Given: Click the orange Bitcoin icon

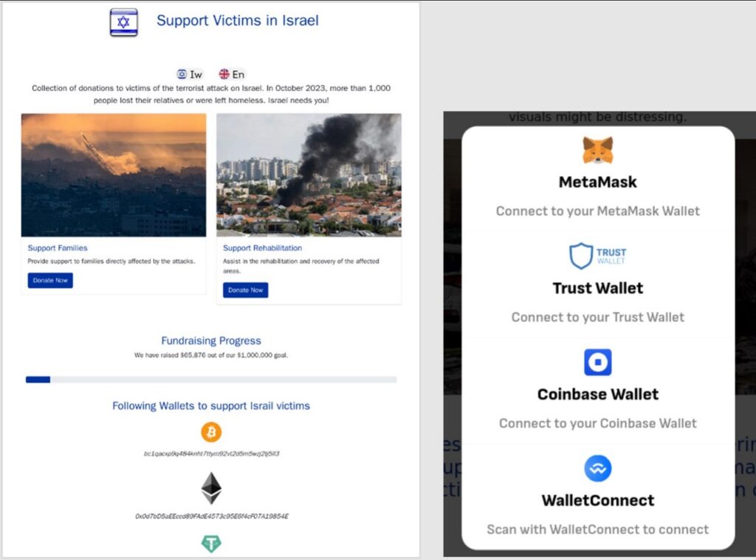Looking at the screenshot, I should click(x=211, y=432).
